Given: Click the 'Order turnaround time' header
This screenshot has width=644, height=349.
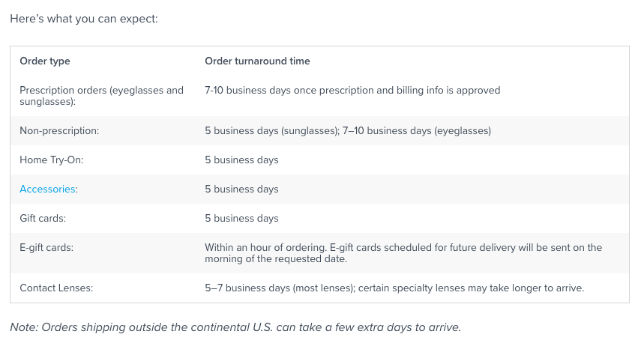Looking at the screenshot, I should click(x=257, y=61).
